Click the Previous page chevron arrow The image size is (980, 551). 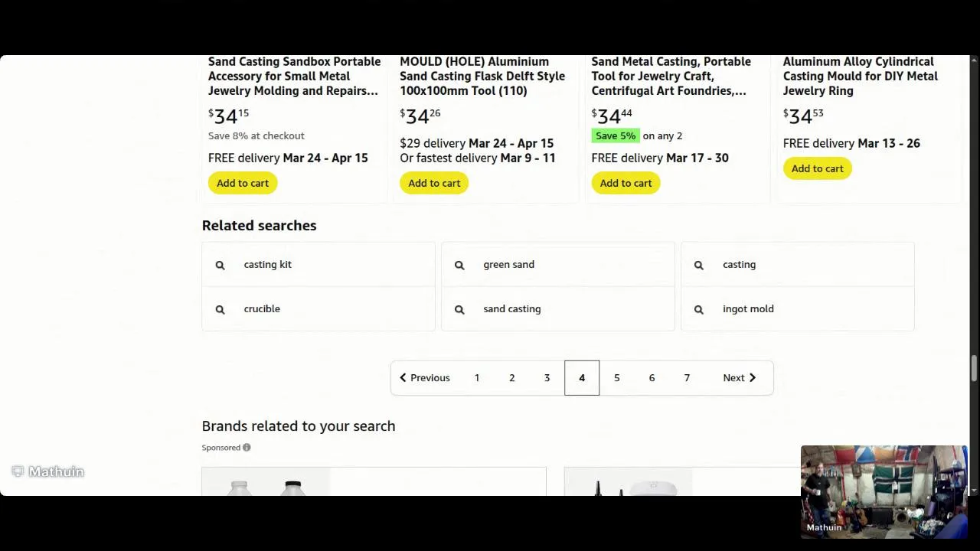[x=403, y=378]
